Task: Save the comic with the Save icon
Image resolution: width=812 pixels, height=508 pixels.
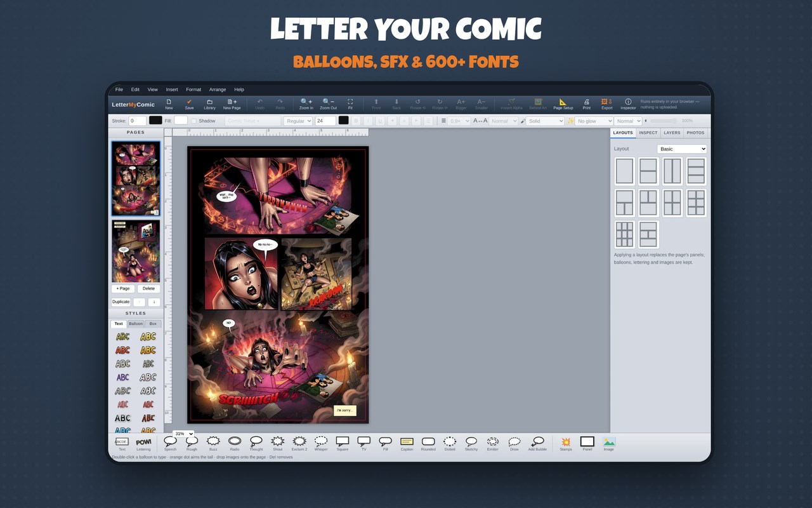Action: [x=189, y=104]
